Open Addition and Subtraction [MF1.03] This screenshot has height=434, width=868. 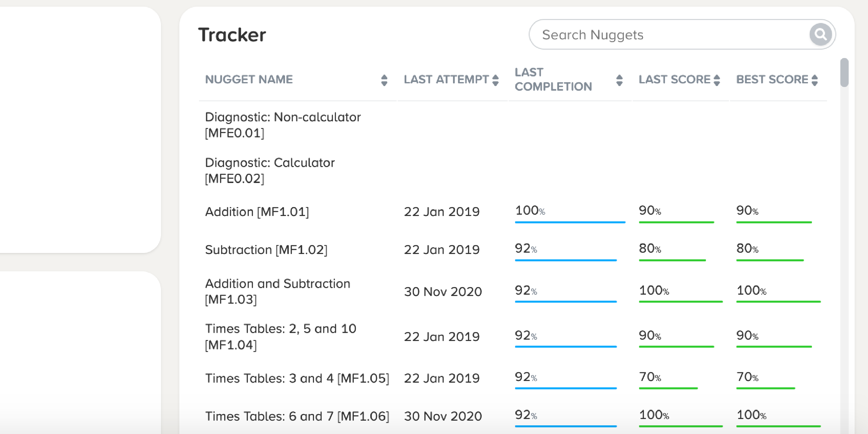point(278,291)
